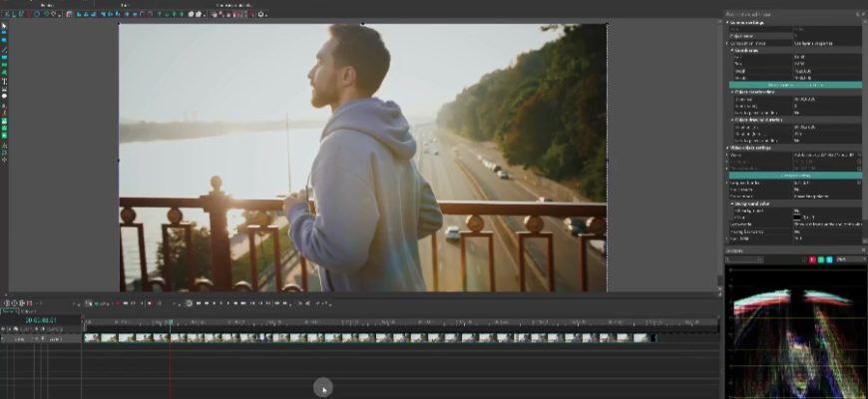Switch to the second timeline tab

tap(28, 311)
